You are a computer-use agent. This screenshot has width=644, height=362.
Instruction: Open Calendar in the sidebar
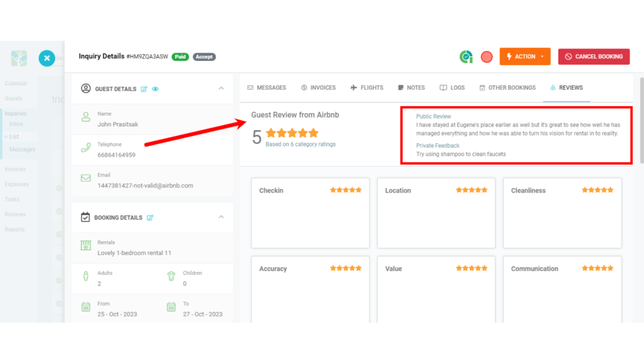[16, 84]
